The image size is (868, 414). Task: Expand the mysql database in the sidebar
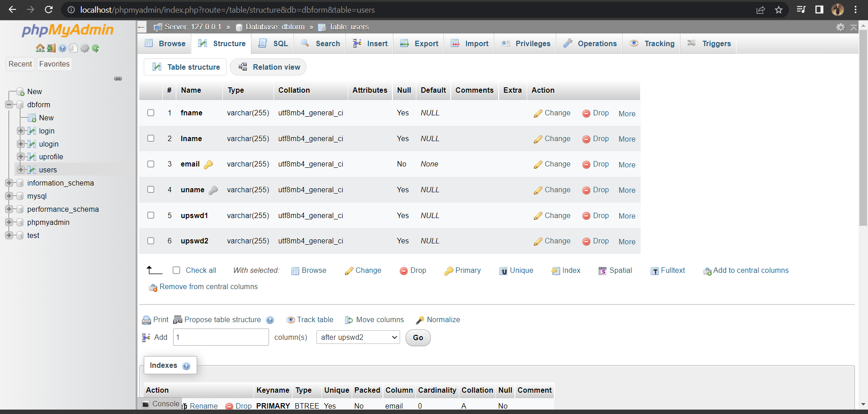[x=9, y=196]
